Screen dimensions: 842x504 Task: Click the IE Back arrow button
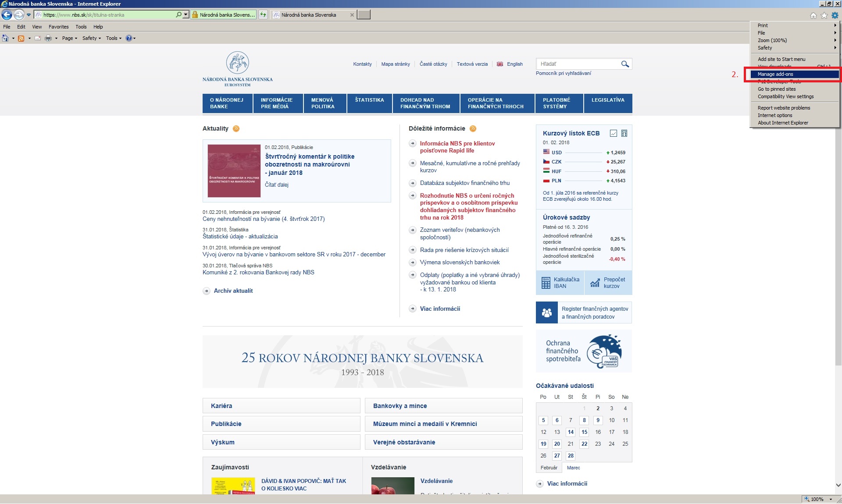tap(7, 15)
